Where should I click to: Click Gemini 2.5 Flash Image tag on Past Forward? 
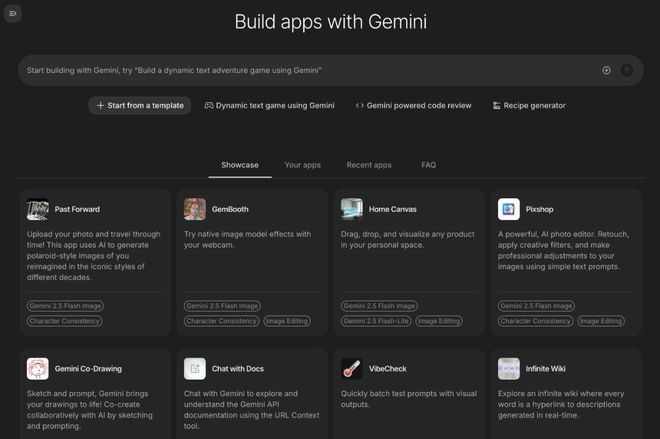[x=65, y=306]
